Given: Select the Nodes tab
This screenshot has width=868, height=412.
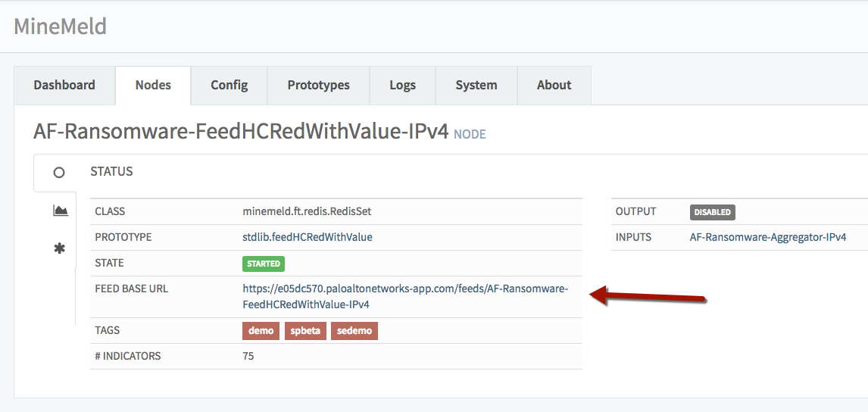Looking at the screenshot, I should coord(153,85).
